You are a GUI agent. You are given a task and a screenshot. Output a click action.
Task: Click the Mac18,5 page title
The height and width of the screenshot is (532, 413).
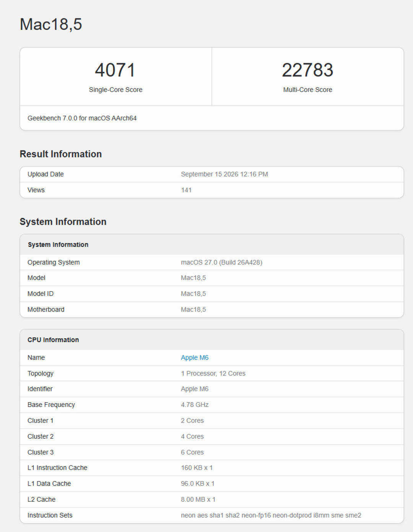pyautogui.click(x=51, y=24)
